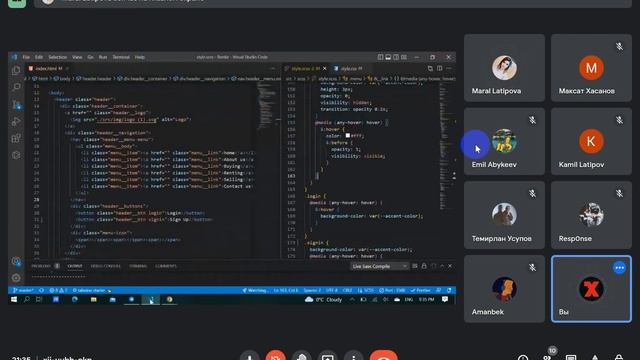Select encoding via UTF-8 status item

pos(331,290)
